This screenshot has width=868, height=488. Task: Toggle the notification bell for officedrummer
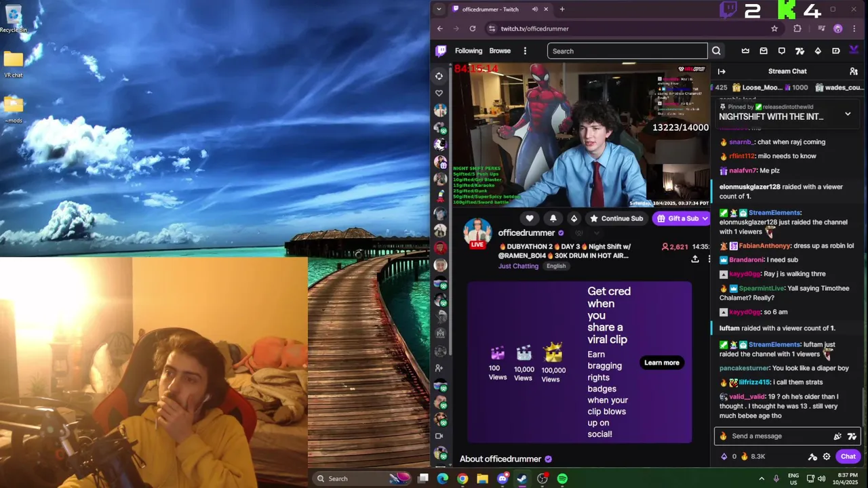pyautogui.click(x=553, y=218)
